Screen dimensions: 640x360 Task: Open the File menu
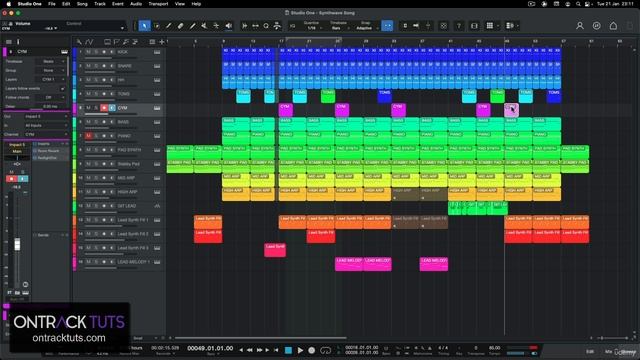[x=52, y=4]
